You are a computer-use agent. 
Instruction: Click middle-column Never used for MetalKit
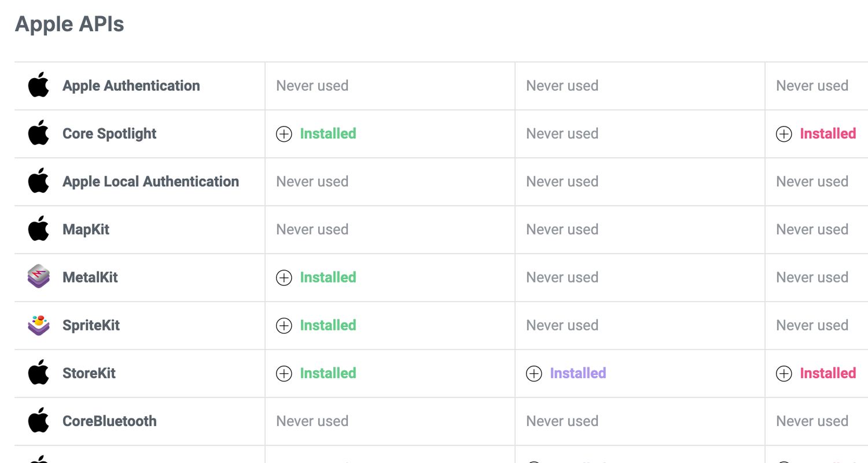tap(562, 277)
